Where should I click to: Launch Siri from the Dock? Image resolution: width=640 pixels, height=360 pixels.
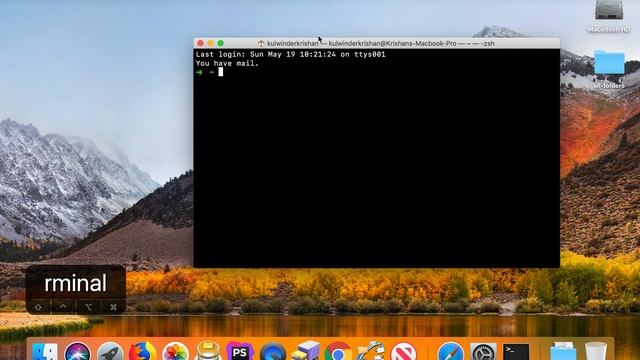(78, 352)
